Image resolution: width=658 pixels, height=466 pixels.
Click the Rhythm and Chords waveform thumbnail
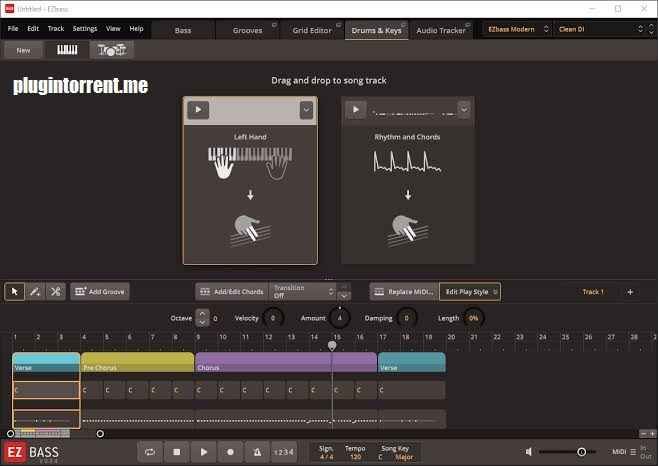point(407,161)
